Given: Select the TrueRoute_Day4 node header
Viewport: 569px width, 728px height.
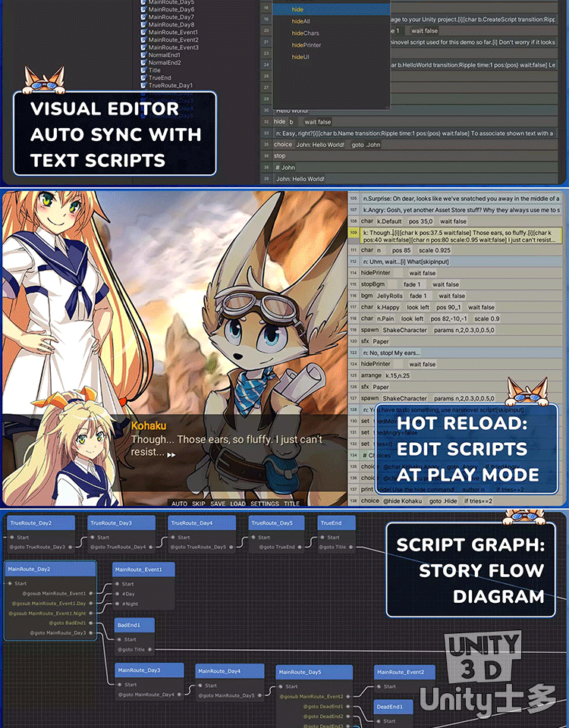Looking at the screenshot, I should (202, 522).
